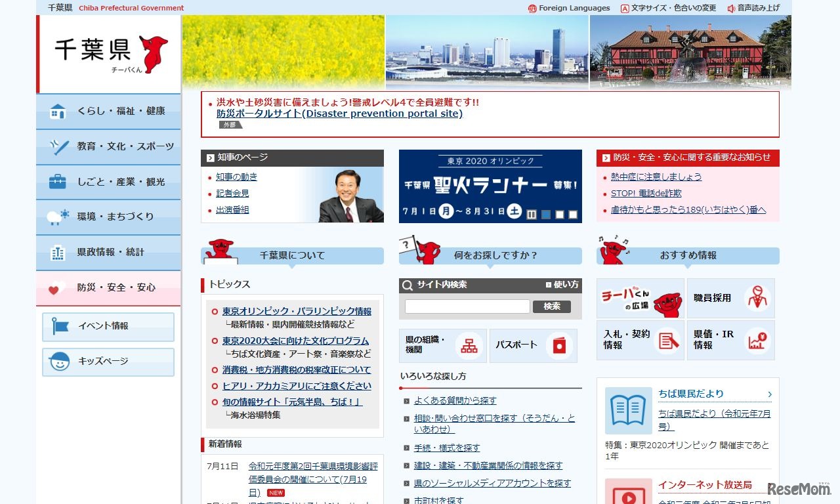The image size is (840, 504).
Task: Open the ちば県民だより book icon
Action: [x=628, y=411]
